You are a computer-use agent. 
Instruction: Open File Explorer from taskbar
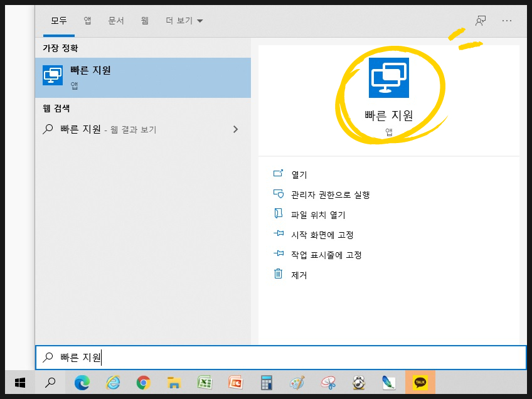tap(174, 383)
